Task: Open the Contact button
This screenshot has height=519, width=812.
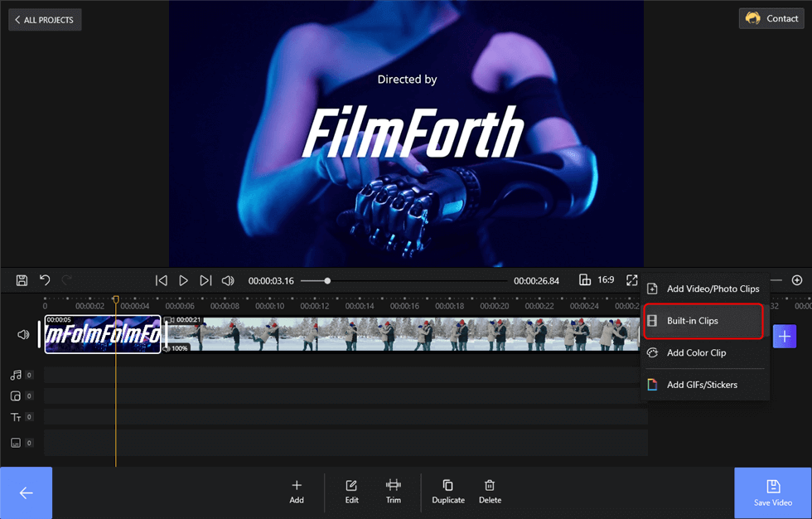Action: pos(771,18)
